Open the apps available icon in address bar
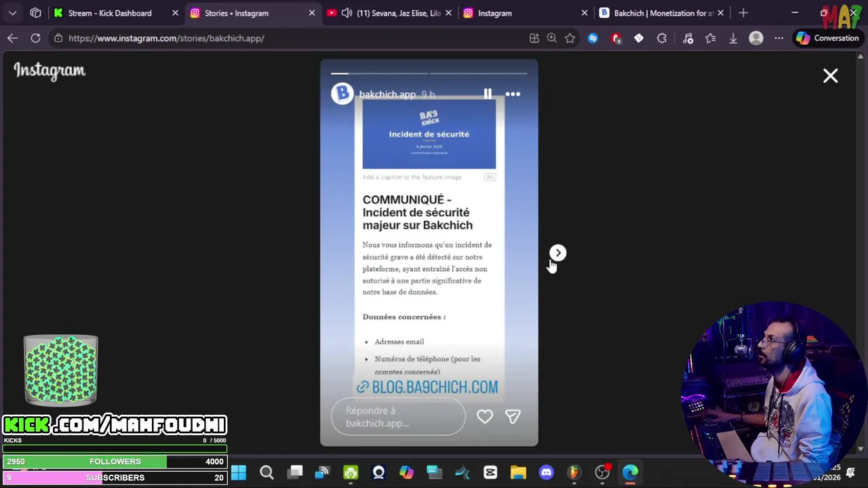Viewport: 868px width, 488px height. click(x=534, y=38)
